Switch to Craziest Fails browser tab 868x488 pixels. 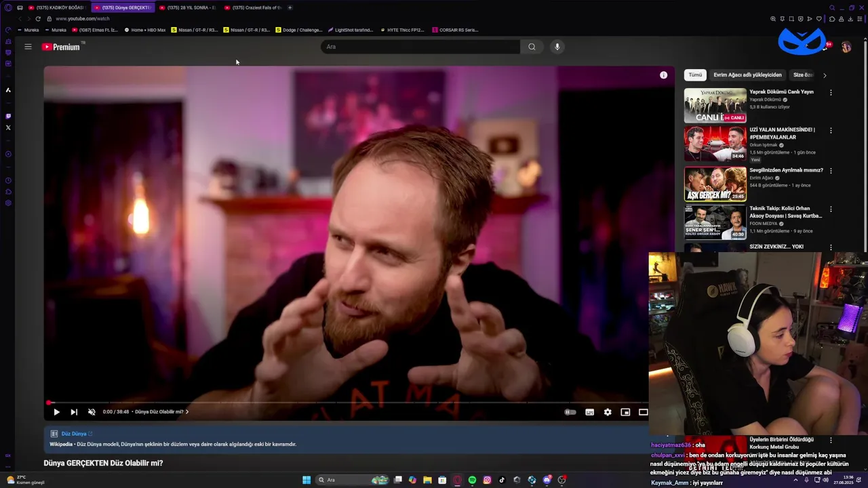(x=252, y=7)
